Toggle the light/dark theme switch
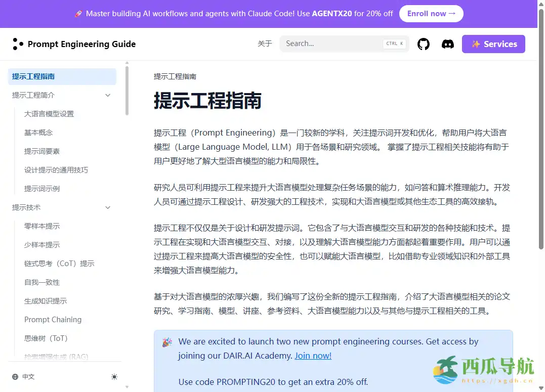 click(x=114, y=377)
